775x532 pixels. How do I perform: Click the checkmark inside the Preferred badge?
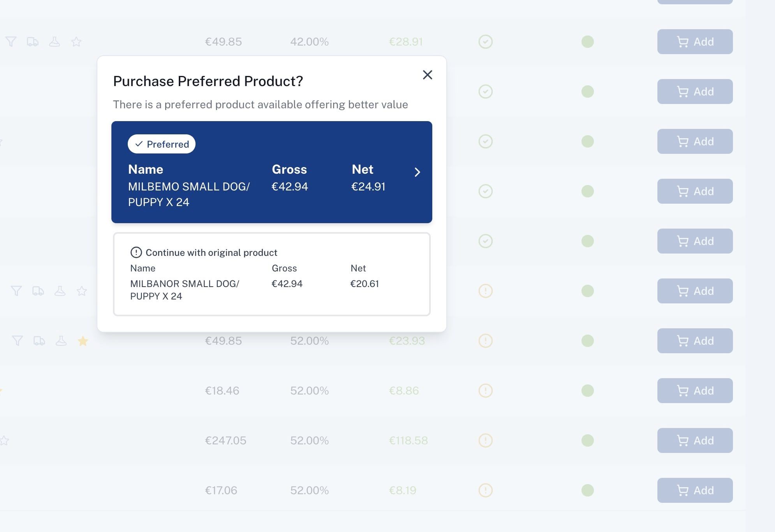coord(139,144)
